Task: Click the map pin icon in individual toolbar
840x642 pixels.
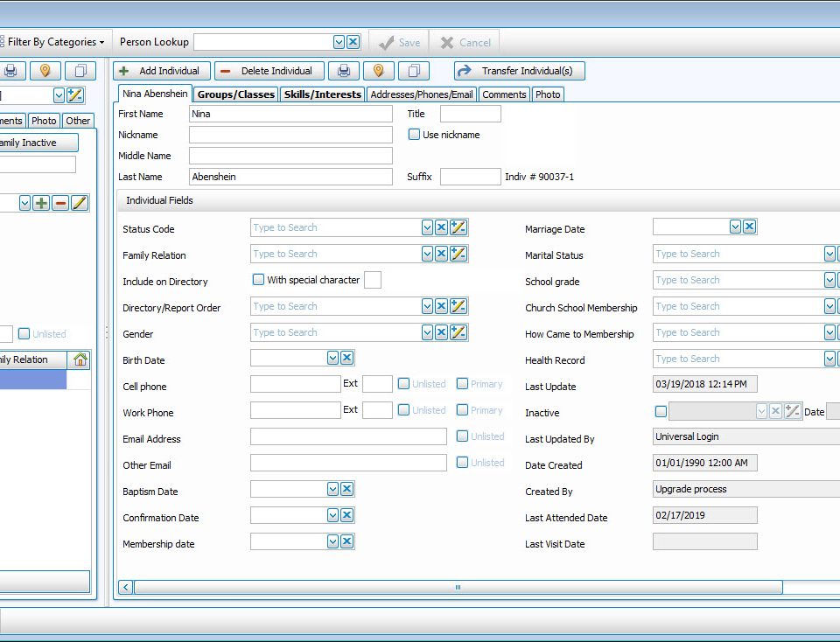Action: [379, 71]
